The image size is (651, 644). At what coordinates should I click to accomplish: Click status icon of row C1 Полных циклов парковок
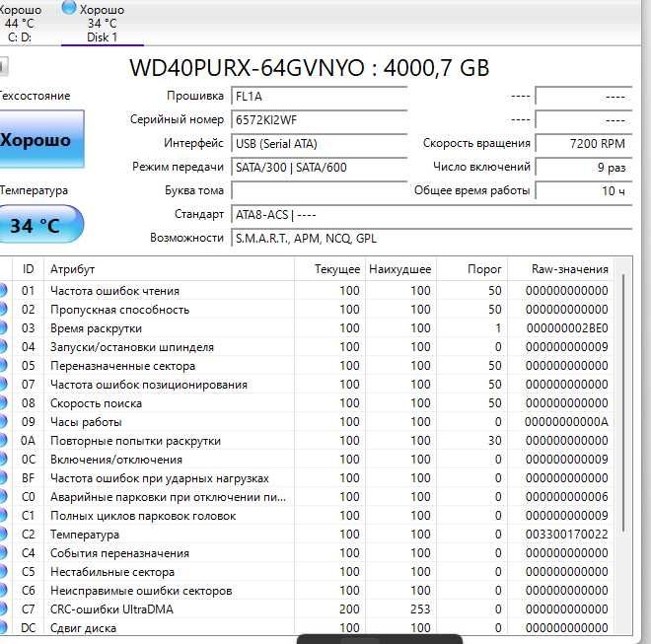[x=3, y=515]
